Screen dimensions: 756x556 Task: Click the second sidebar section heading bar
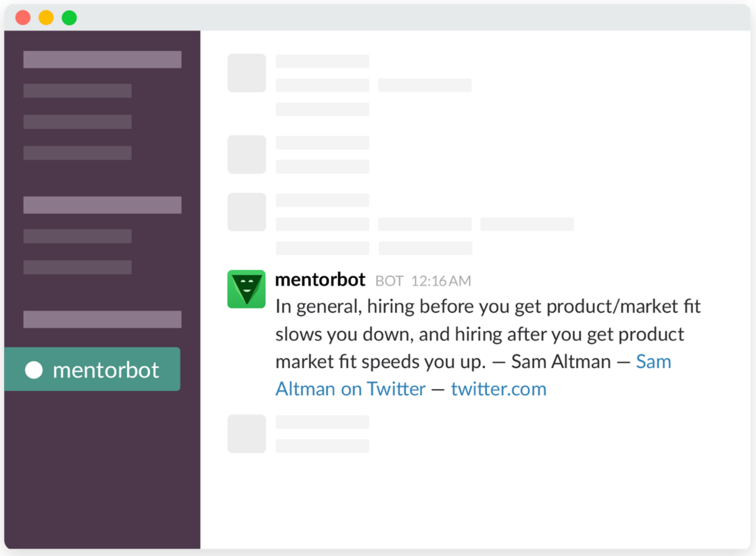(101, 204)
